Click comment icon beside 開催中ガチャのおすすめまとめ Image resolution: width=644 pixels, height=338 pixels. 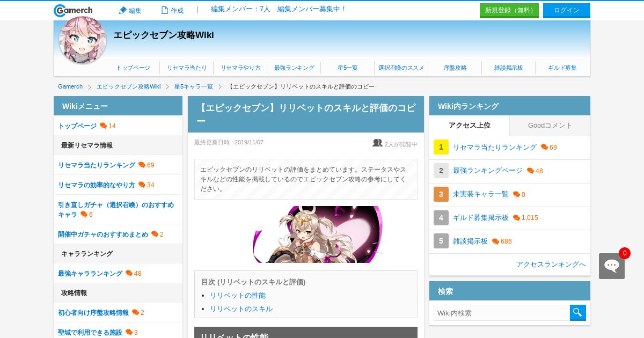click(155, 234)
